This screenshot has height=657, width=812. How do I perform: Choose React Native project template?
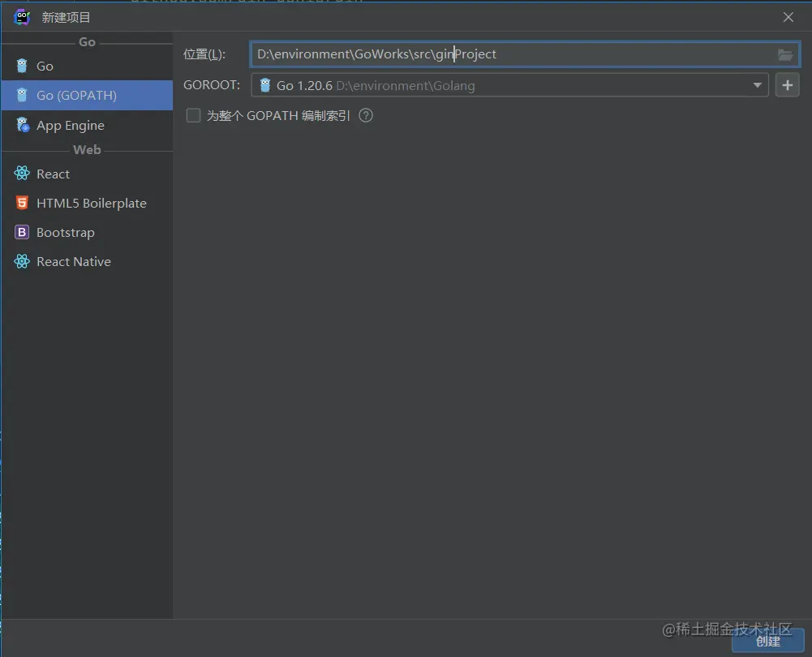(x=87, y=261)
